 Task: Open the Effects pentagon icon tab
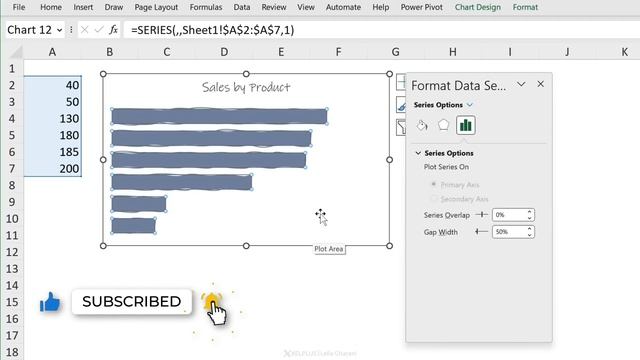(x=443, y=125)
